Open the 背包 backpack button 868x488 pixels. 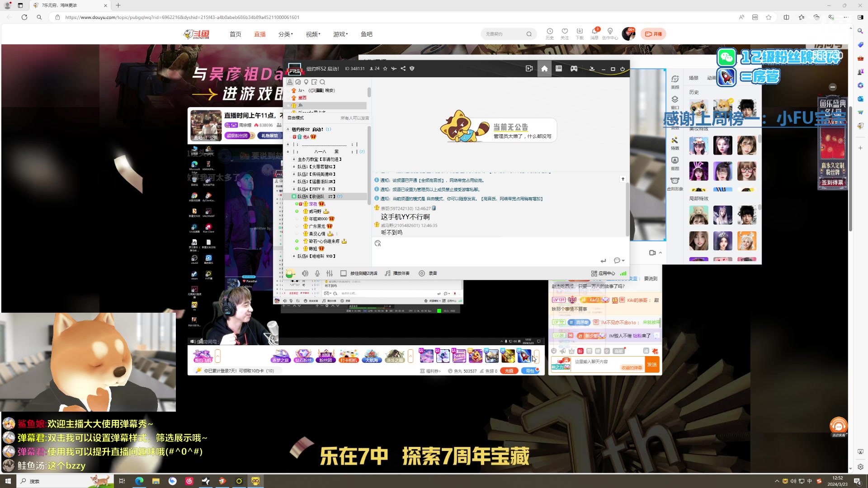click(530, 371)
